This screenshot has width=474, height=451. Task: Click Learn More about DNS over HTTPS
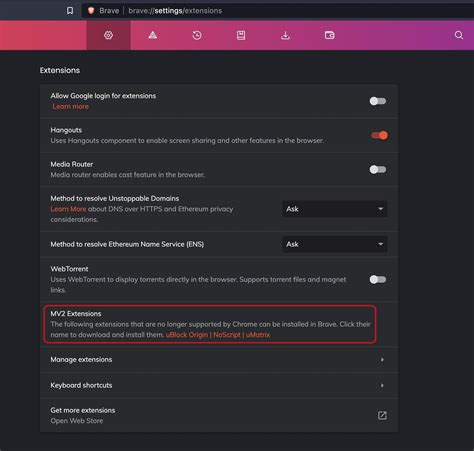[68, 209]
